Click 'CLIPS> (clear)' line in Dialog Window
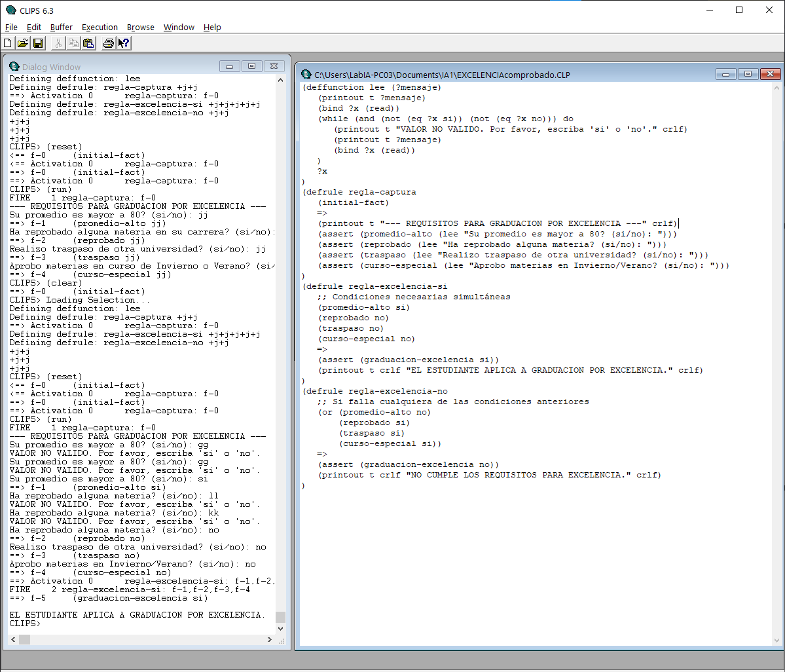Viewport: 785px width, 672px height. [46, 283]
